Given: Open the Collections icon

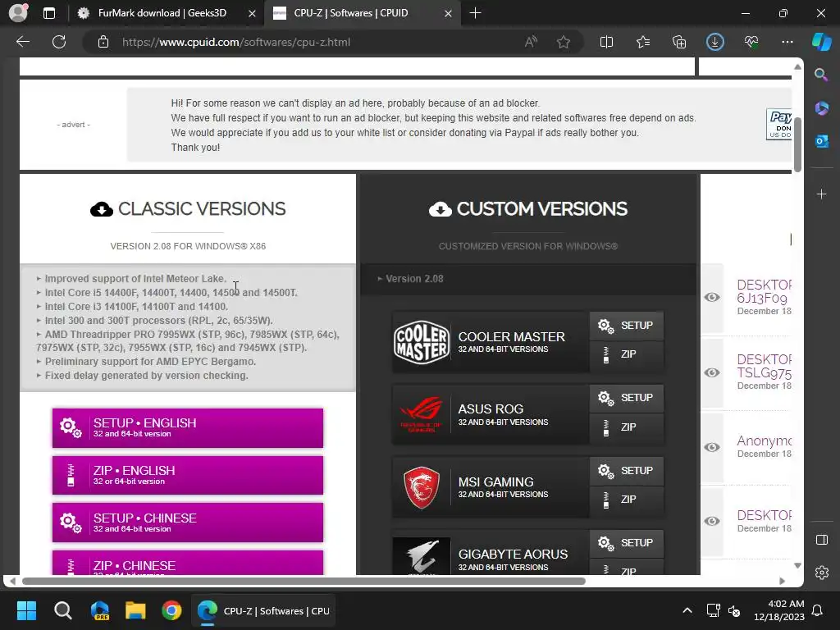Looking at the screenshot, I should 679,42.
